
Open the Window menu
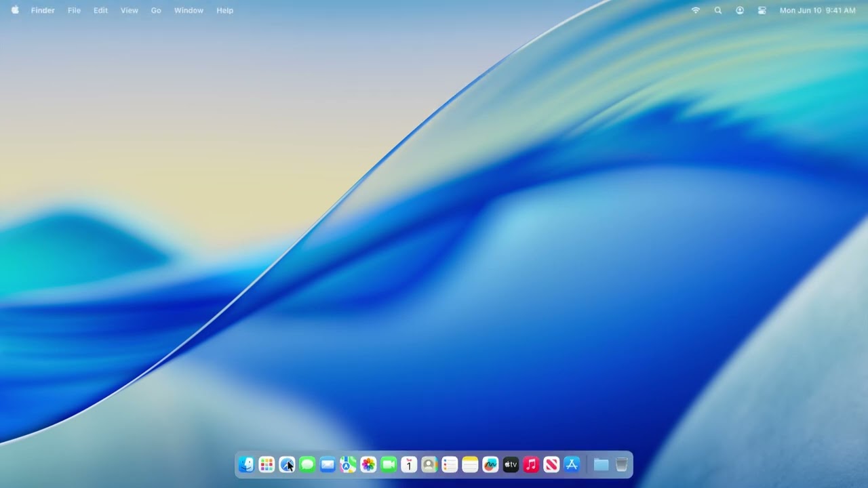[x=189, y=10]
